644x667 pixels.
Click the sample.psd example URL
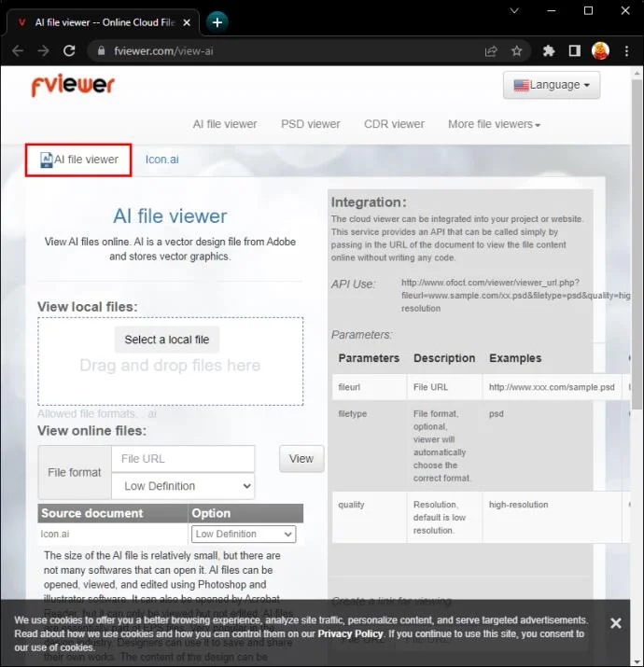click(552, 387)
